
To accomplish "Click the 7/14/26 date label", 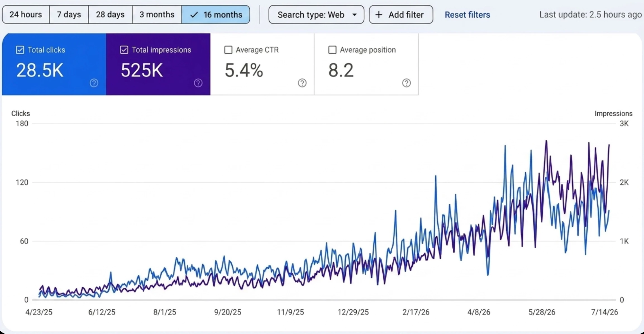I will coord(604,312).
